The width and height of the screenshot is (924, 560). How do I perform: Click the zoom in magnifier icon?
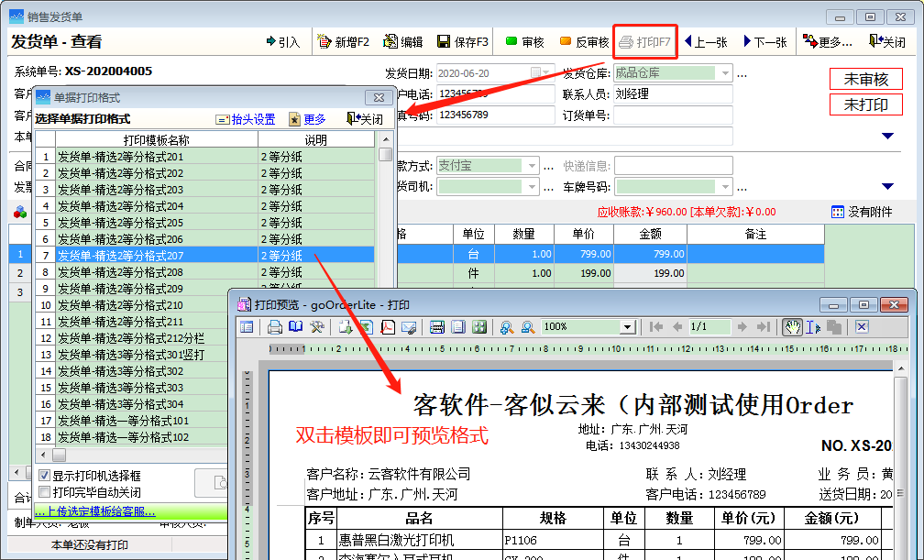[507, 326]
